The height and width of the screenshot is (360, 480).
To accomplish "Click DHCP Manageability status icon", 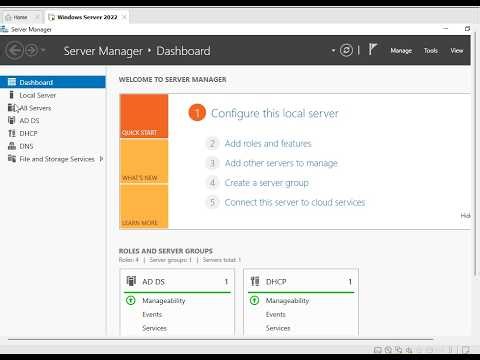I will pyautogui.click(x=254, y=300).
